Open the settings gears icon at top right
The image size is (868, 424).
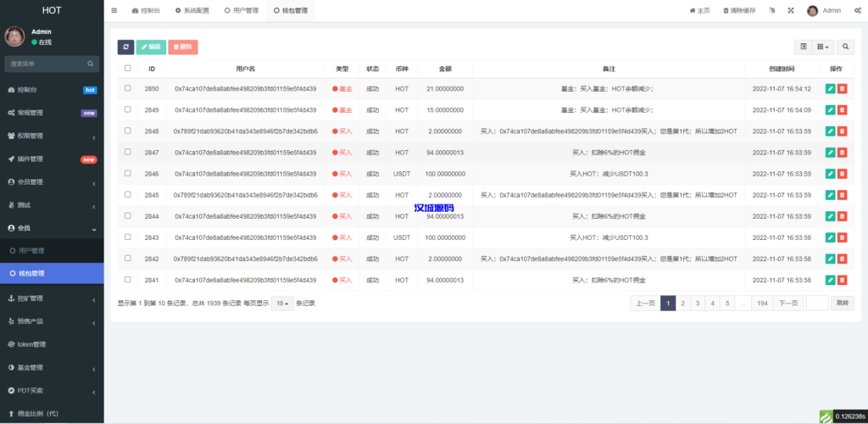coord(857,10)
